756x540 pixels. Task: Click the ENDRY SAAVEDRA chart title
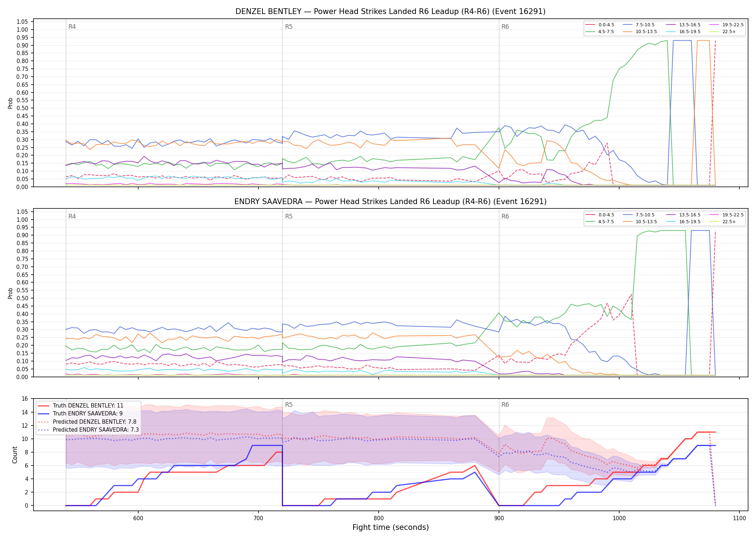click(x=390, y=202)
